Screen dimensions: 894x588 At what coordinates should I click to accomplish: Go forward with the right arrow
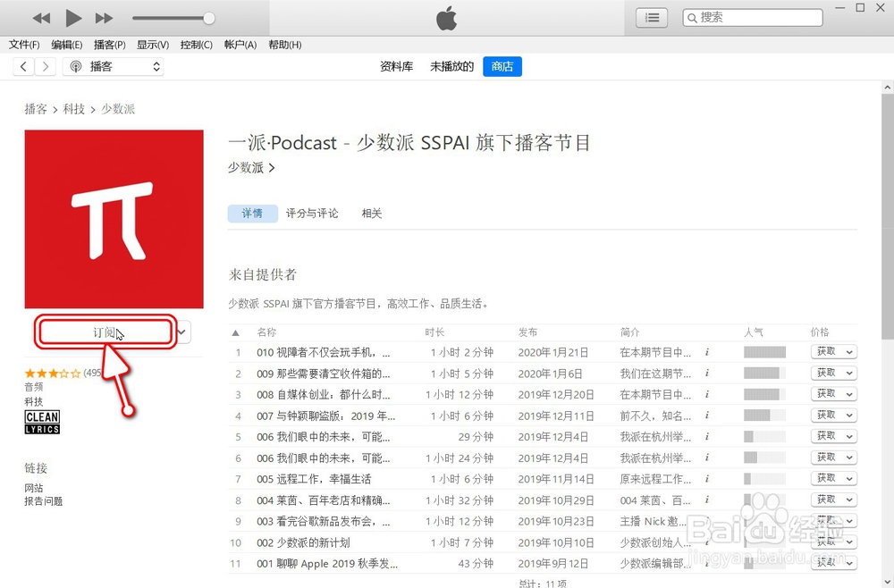pos(46,67)
